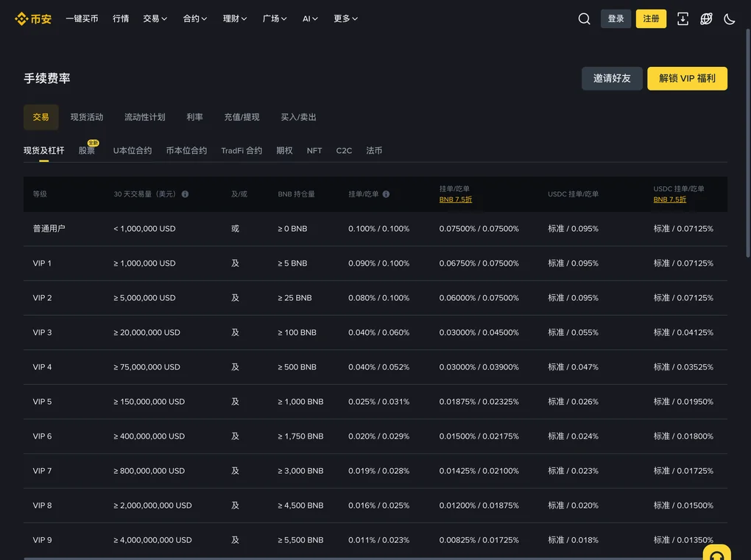Click '0.025% / 0.031%' fee cell
This screenshot has height=560, width=751.
point(379,402)
